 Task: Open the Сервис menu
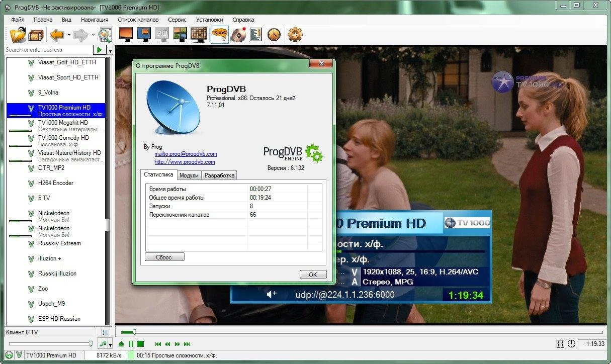[x=177, y=20]
